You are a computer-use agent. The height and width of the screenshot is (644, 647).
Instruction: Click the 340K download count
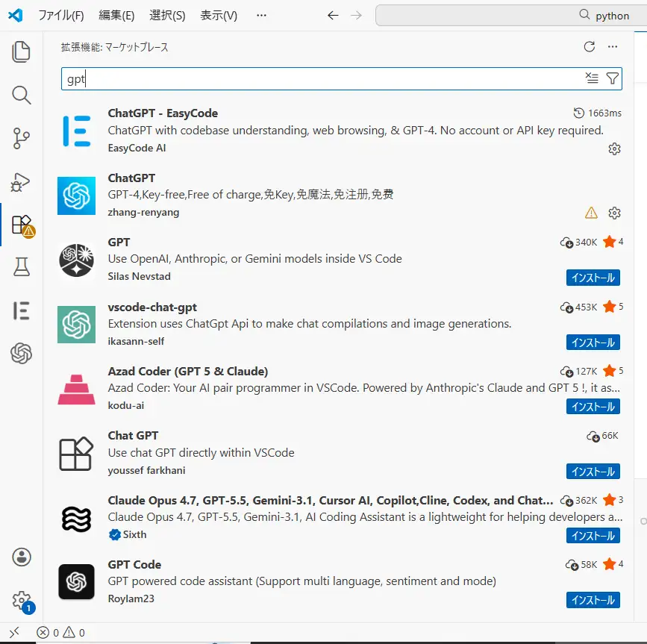pyautogui.click(x=586, y=243)
